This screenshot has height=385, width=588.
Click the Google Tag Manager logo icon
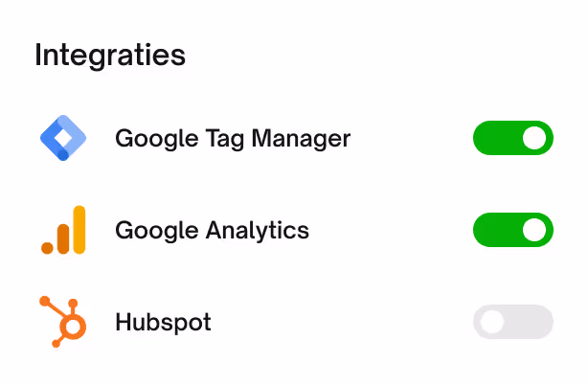pyautogui.click(x=63, y=139)
